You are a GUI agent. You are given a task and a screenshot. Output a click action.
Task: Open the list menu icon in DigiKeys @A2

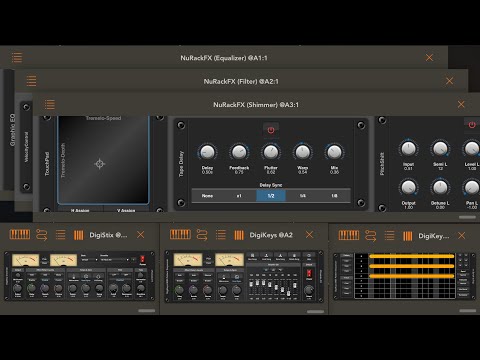[x=221, y=235]
